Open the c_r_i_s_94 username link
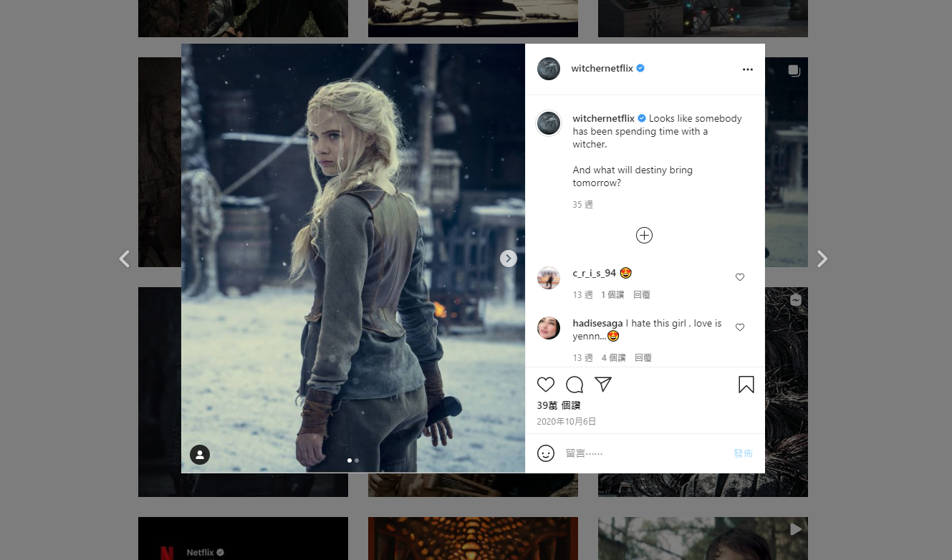This screenshot has height=560, width=952. (x=595, y=273)
